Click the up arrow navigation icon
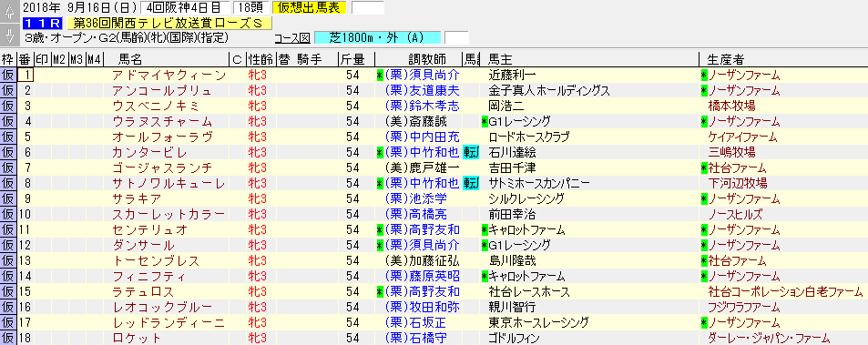The height and width of the screenshot is (345, 868). coord(9,14)
